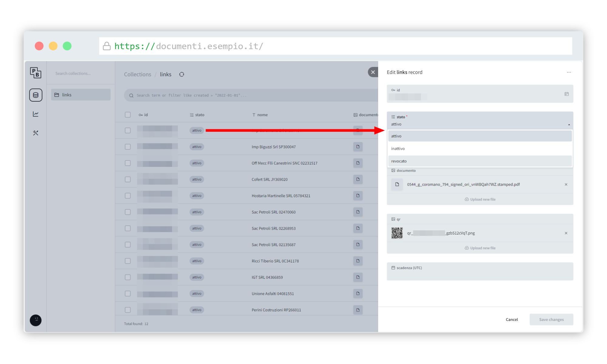Viewport: 607px width, 364px height.
Task: Click Save changes button
Action: 551,319
